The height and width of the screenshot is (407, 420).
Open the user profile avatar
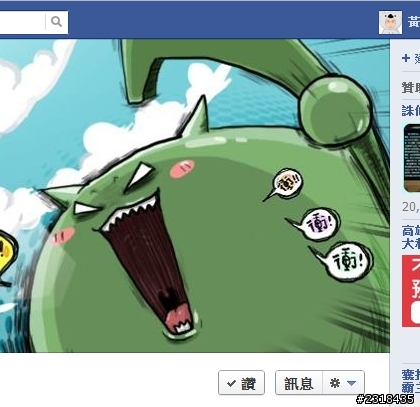[x=390, y=22]
